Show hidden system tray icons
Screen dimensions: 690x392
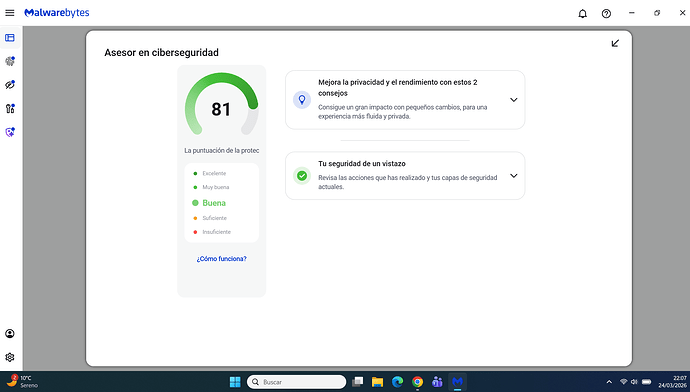[x=609, y=382]
